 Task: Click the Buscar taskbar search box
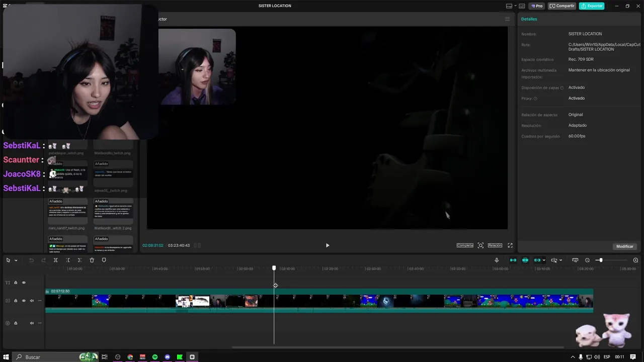click(55, 357)
